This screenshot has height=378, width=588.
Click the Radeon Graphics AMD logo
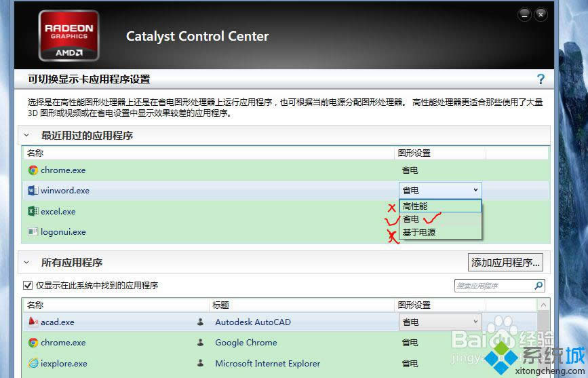pyautogui.click(x=69, y=36)
